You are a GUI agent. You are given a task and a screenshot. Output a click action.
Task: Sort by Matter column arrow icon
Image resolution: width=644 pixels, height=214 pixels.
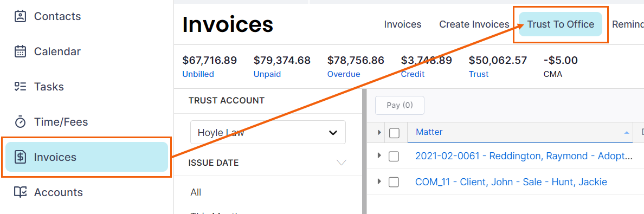[x=626, y=133]
